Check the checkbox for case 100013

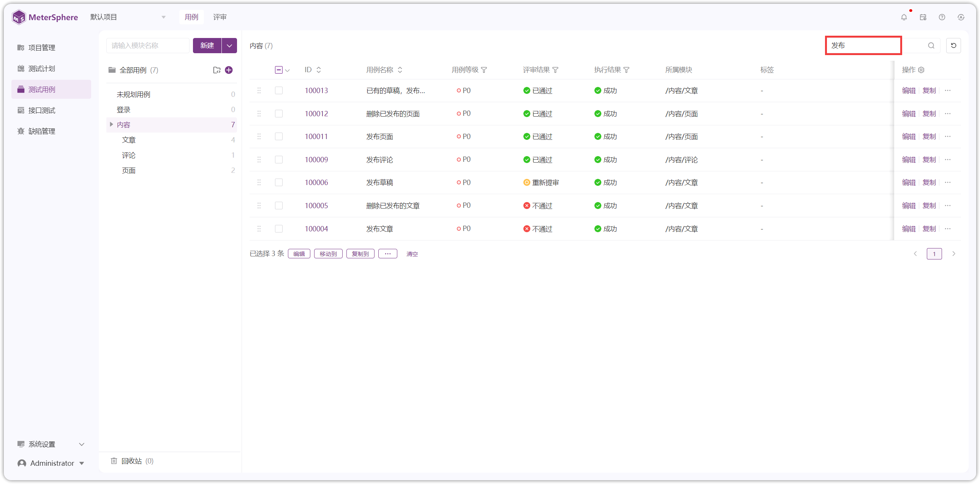click(279, 90)
